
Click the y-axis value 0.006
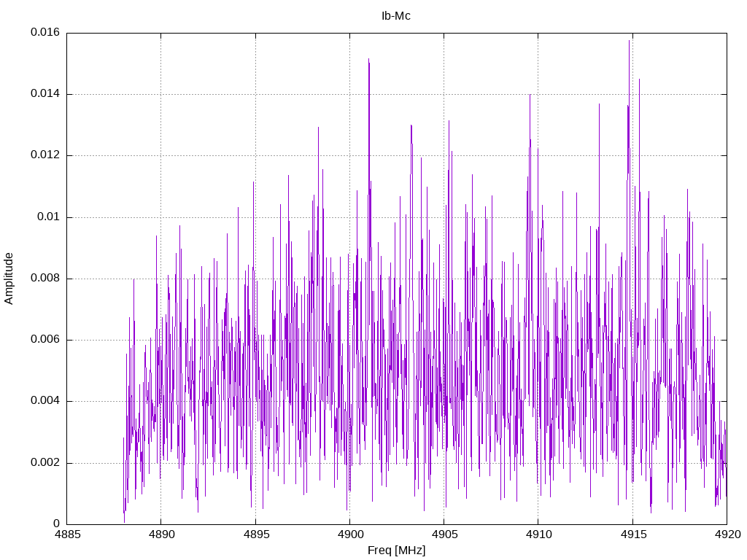(x=45, y=340)
